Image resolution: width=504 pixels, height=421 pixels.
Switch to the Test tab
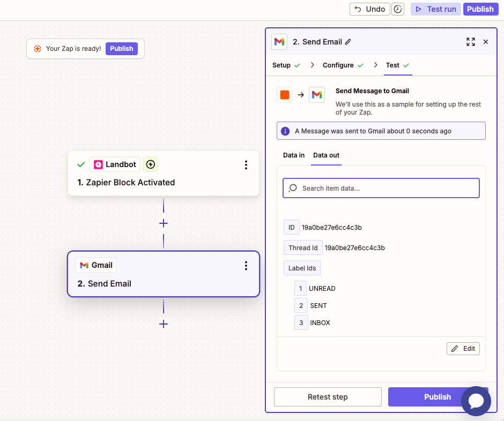[x=392, y=65]
